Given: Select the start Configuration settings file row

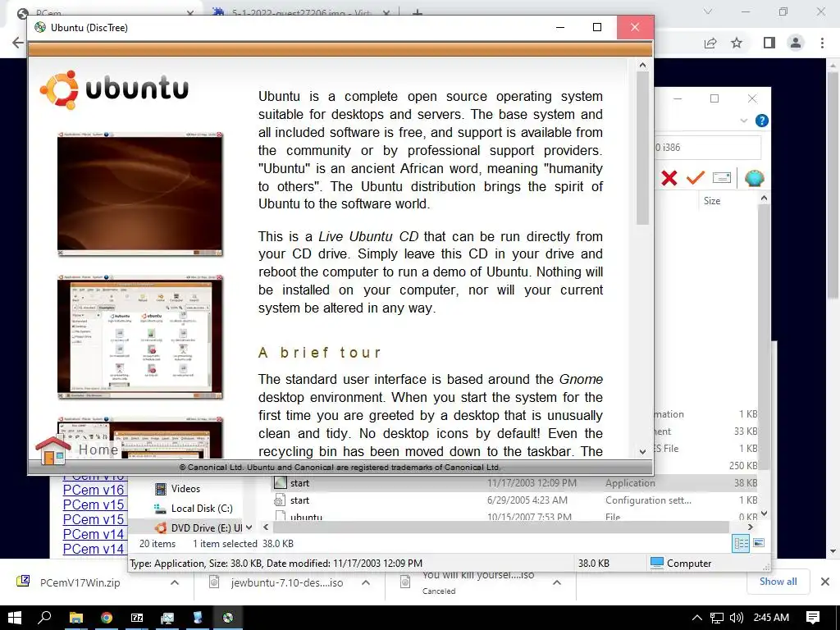Looking at the screenshot, I should click(516, 500).
